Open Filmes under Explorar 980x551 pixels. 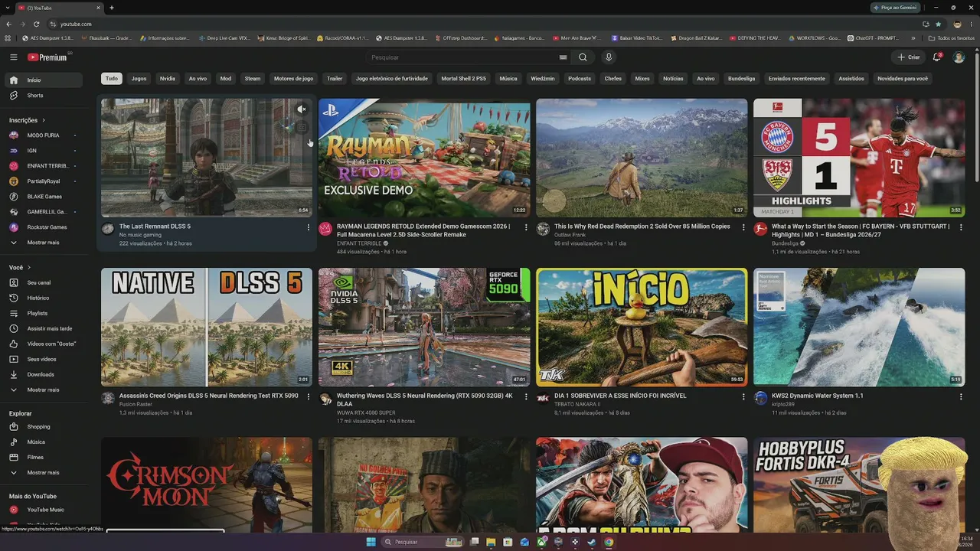(44, 457)
